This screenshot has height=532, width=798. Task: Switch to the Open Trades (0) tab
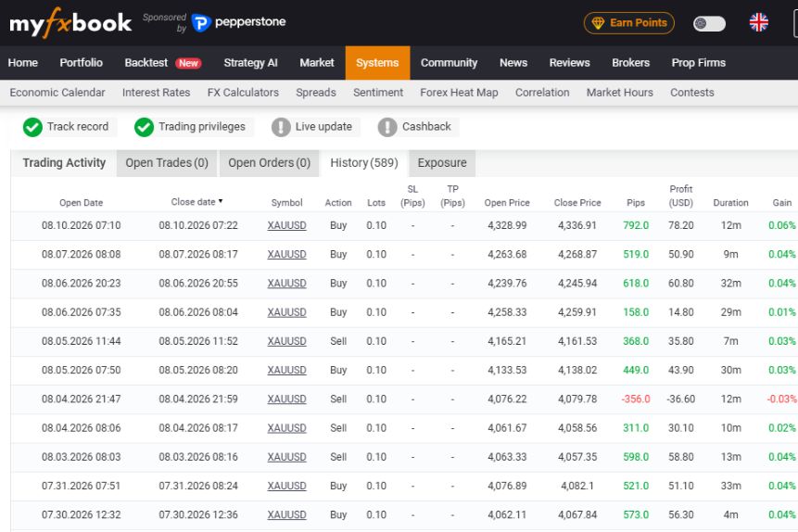point(167,163)
